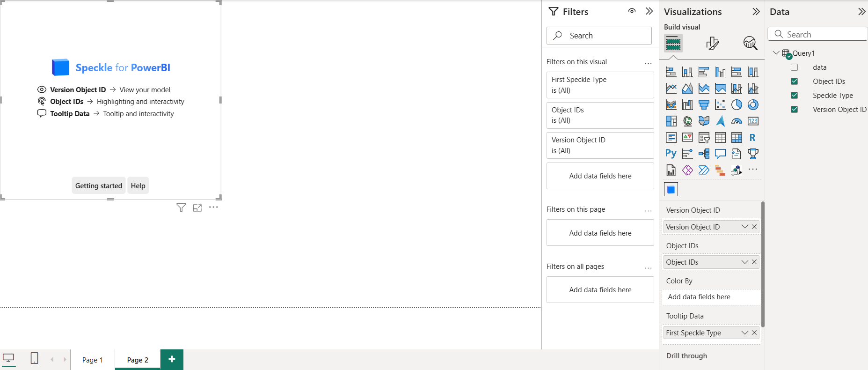
Task: Switch to desktop layout view
Action: point(8,359)
